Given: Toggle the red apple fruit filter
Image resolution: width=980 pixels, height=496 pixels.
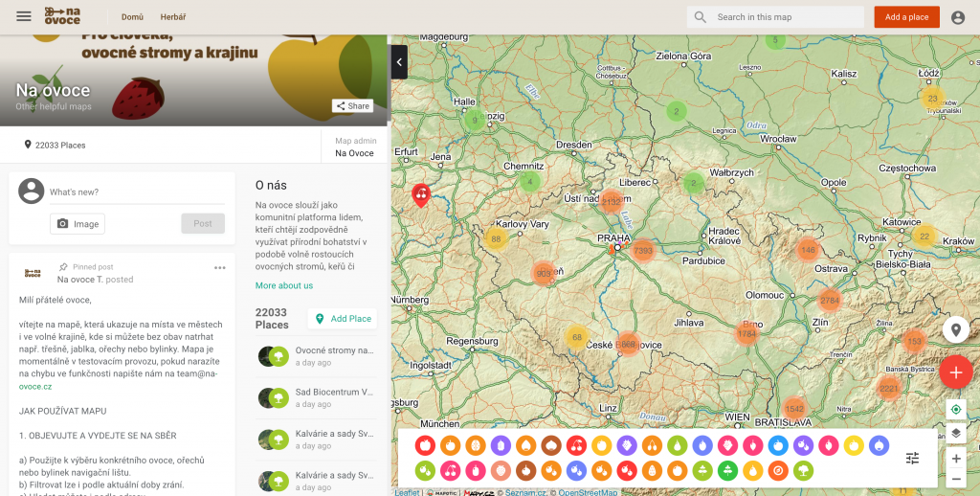Looking at the screenshot, I should pos(425,445).
